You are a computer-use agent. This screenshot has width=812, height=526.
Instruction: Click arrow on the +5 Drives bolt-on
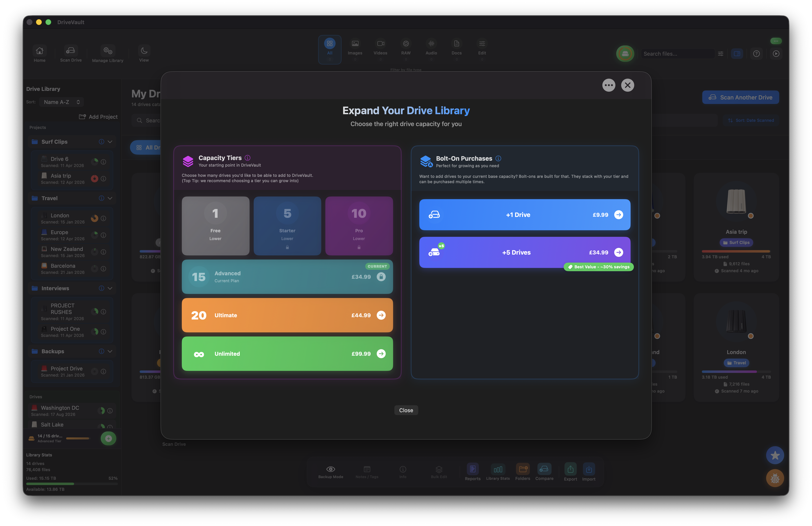click(x=619, y=252)
